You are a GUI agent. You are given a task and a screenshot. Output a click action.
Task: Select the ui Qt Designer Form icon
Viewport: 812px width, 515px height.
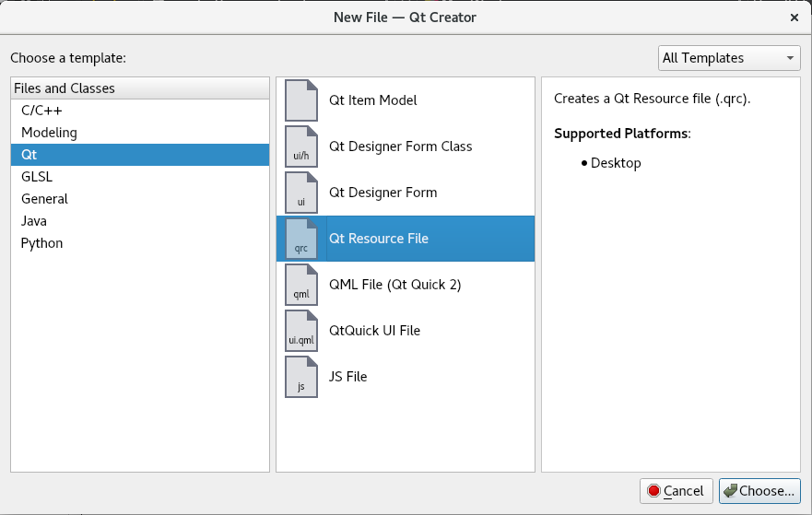tap(300, 193)
